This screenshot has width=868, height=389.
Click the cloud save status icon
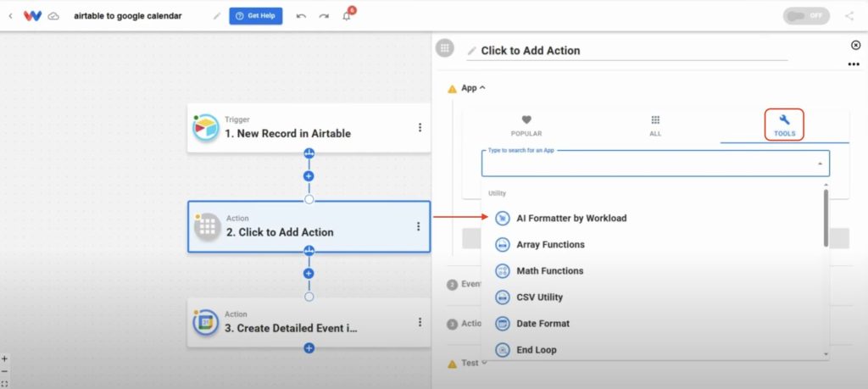click(53, 16)
